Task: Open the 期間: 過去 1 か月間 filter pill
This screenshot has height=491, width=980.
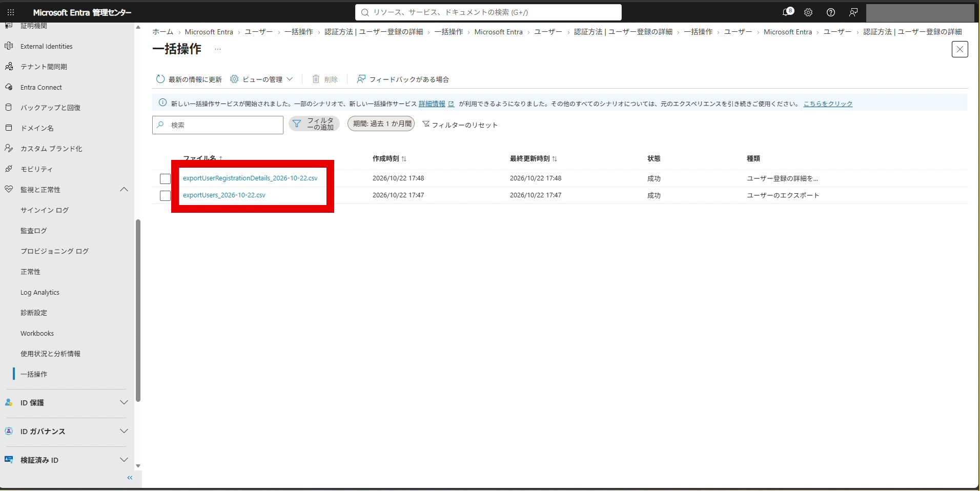Action: click(381, 124)
